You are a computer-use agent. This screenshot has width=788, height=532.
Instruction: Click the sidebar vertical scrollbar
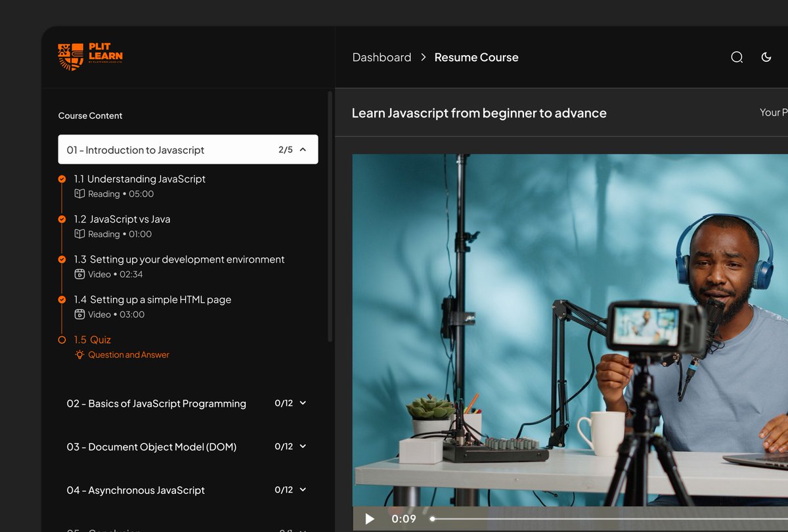(x=330, y=217)
